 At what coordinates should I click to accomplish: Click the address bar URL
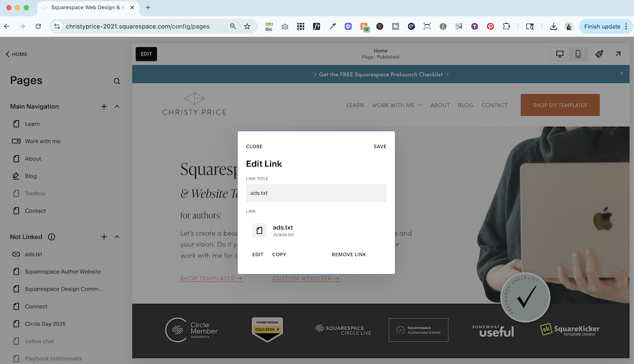pyautogui.click(x=137, y=26)
